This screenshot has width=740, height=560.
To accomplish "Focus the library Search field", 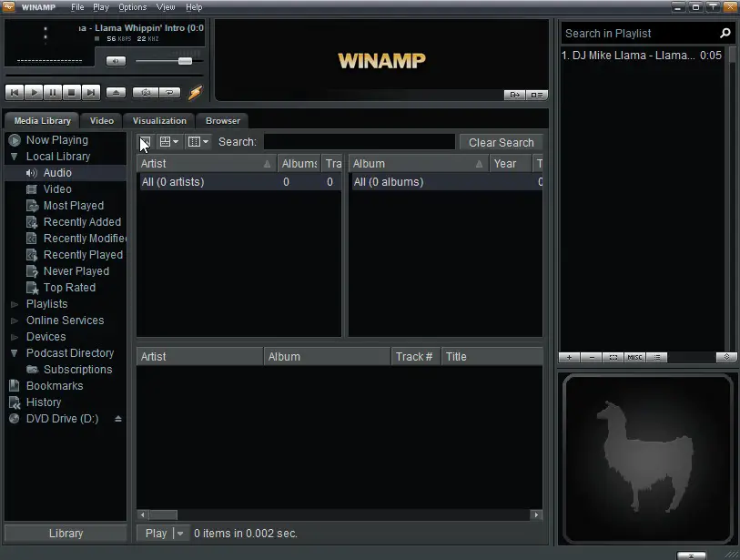I will click(x=360, y=142).
